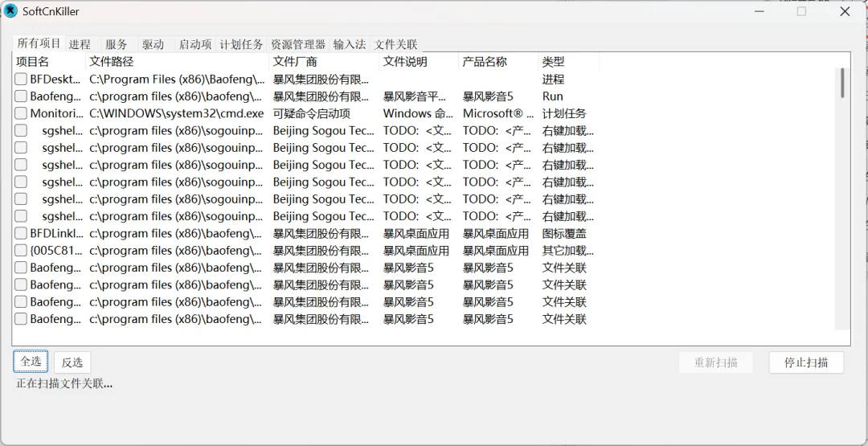
Task: Click the Microsoft® ... product name cell
Action: 498,113
